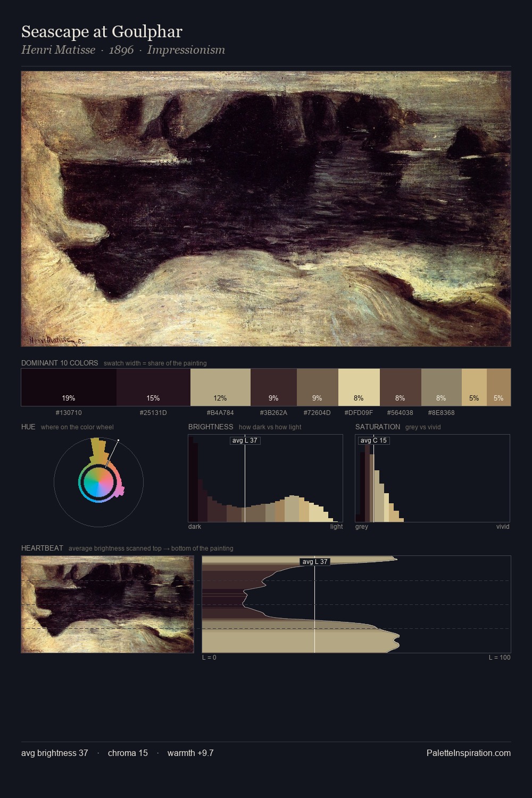Image resolution: width=532 pixels, height=798 pixels.
Task: Click the avg L 37 heartbeat label
Action: (x=315, y=562)
